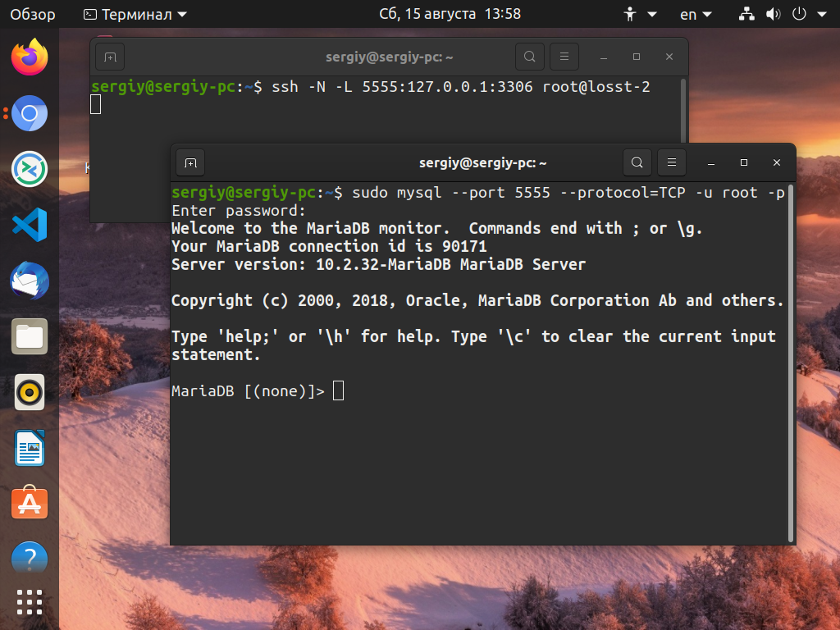Expand the Терминал app menu
The width and height of the screenshot is (840, 630).
(135, 15)
